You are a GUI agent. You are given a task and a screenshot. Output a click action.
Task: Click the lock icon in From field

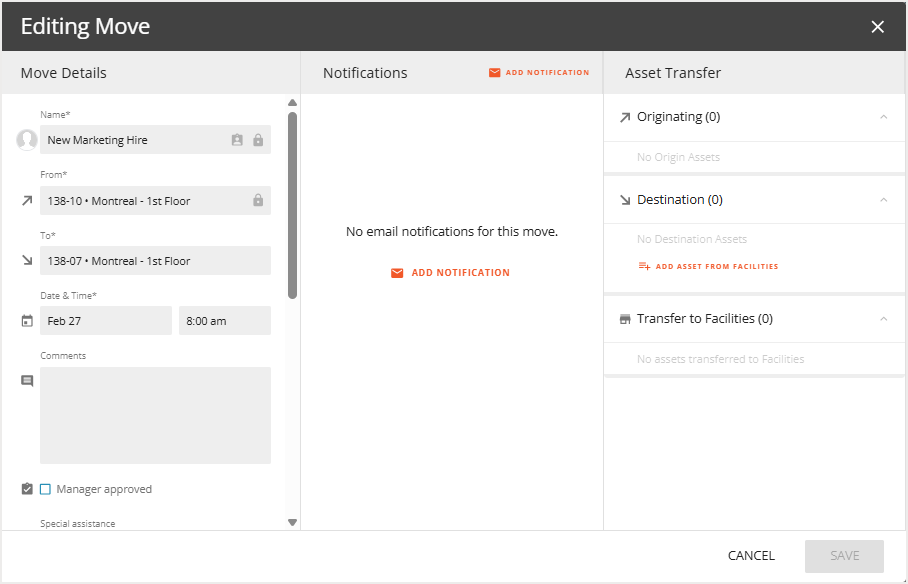coord(258,200)
